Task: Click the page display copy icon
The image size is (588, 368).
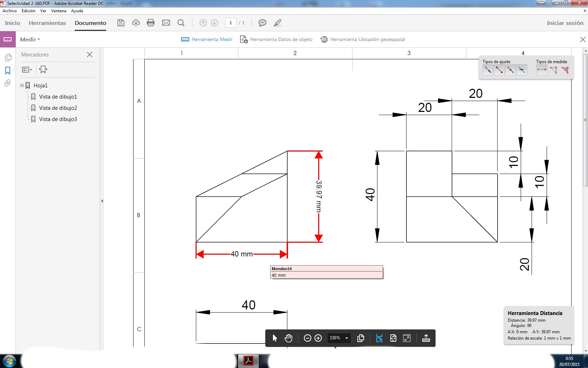Action: pos(361,338)
